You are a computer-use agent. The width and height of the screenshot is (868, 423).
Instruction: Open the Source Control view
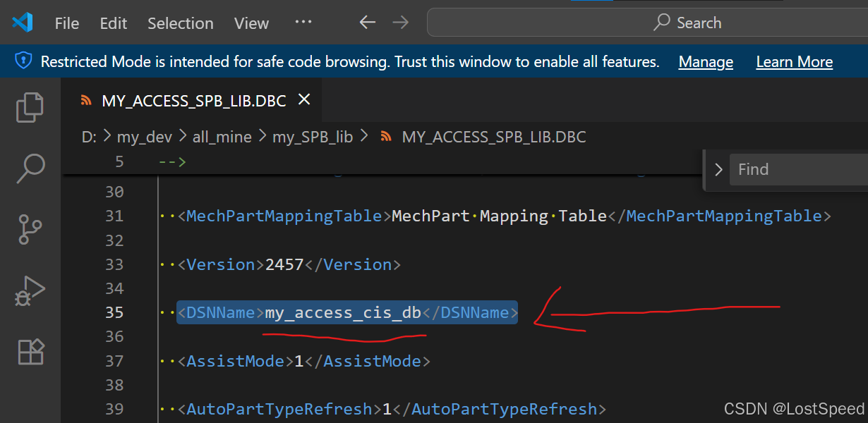[x=30, y=230]
